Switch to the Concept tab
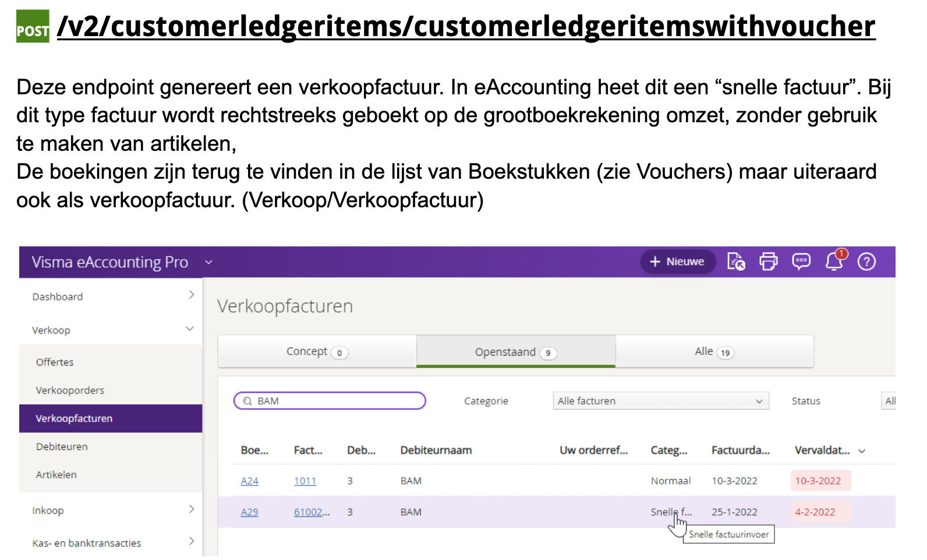This screenshot has width=927, height=560. click(317, 352)
